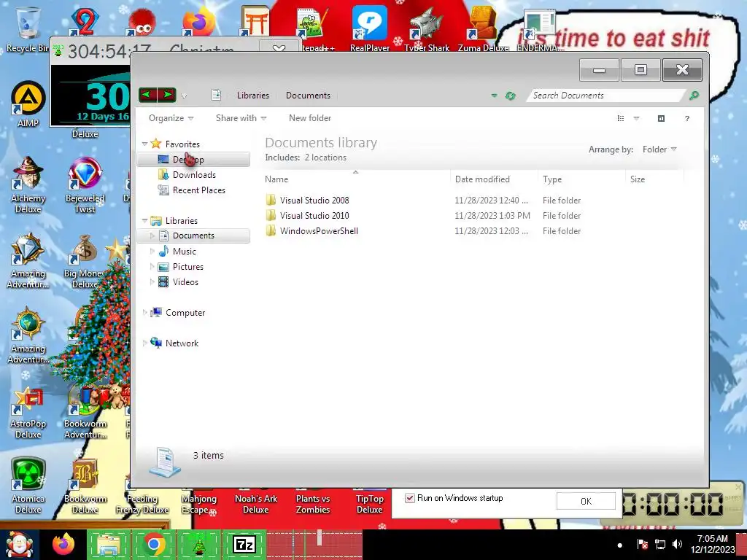Launch Firefox from the taskbar
The height and width of the screenshot is (560, 747).
[63, 545]
